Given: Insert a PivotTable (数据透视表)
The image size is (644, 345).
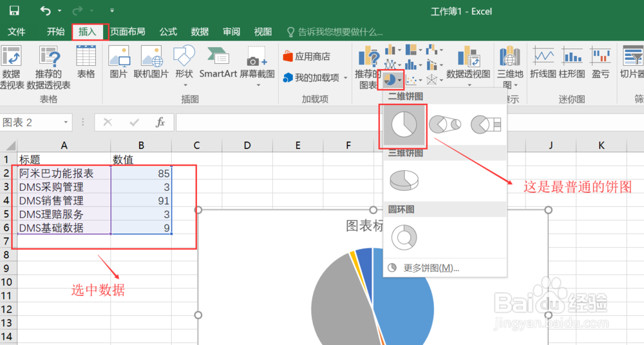Looking at the screenshot, I should pyautogui.click(x=12, y=67).
